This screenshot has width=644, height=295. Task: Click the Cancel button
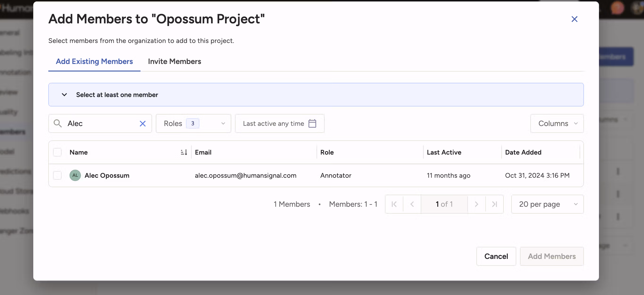pos(496,256)
